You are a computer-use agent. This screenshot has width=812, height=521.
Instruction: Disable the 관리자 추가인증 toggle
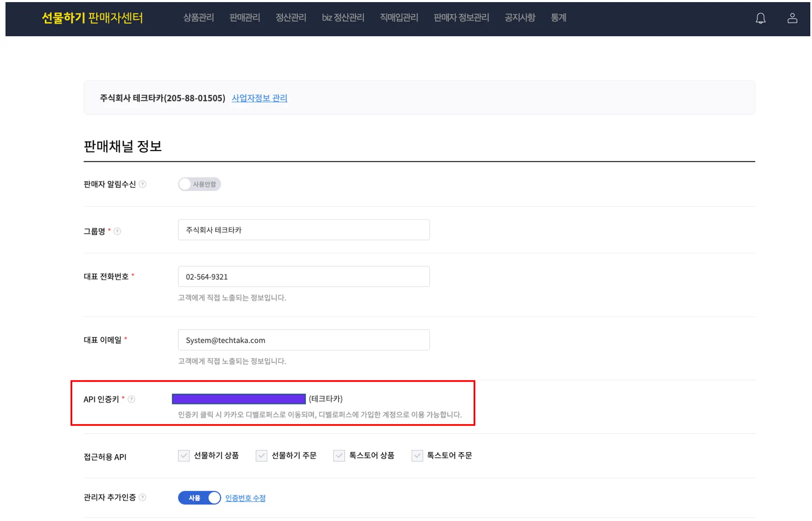click(x=199, y=498)
